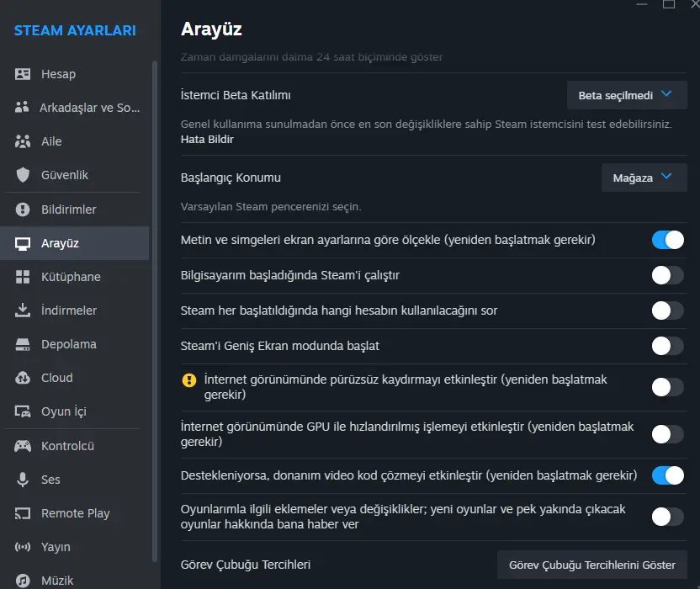The image size is (700, 589).
Task: Click the Yayın broadcast icon
Action: 23,547
